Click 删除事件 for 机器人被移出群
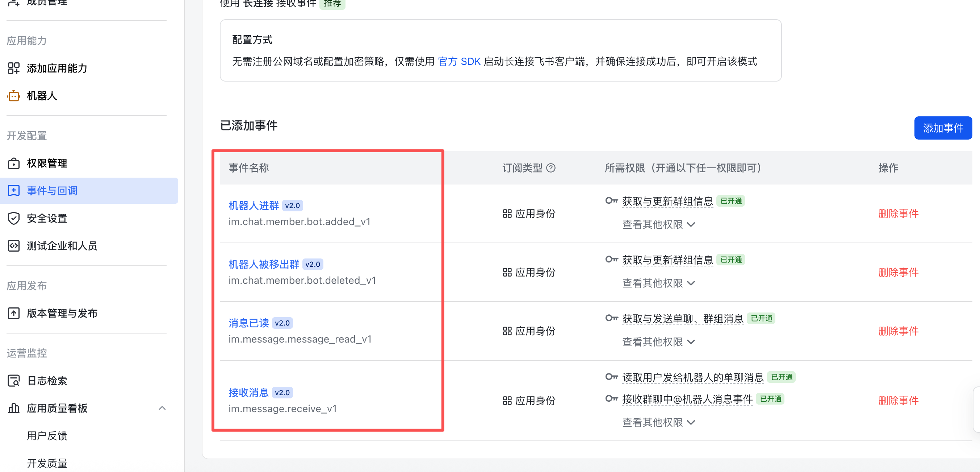The height and width of the screenshot is (472, 980). [x=898, y=272]
